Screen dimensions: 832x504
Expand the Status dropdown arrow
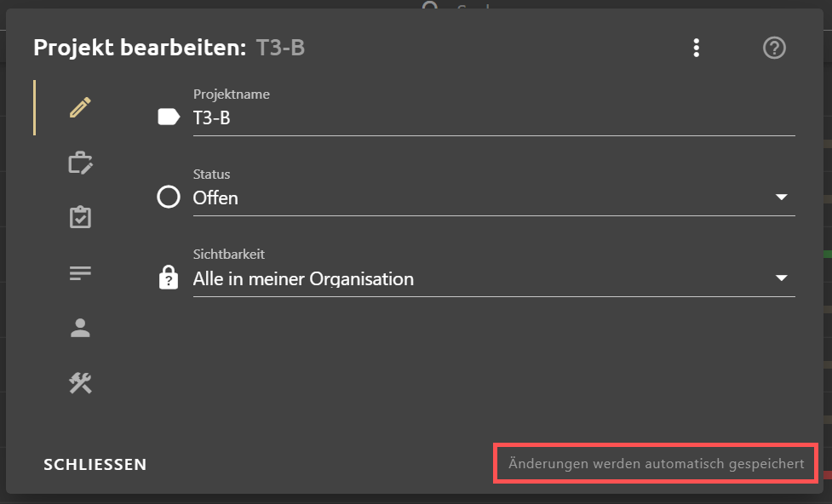(x=781, y=198)
